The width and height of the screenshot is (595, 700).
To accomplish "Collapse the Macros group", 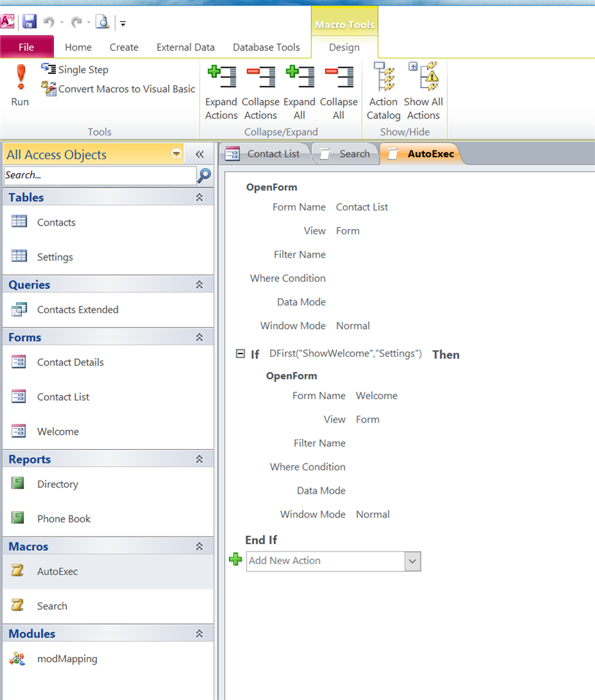I will pyautogui.click(x=199, y=546).
